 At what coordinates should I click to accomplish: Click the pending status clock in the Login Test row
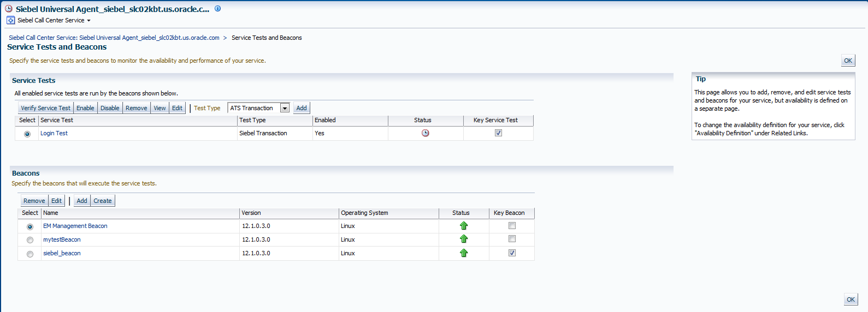pos(426,133)
